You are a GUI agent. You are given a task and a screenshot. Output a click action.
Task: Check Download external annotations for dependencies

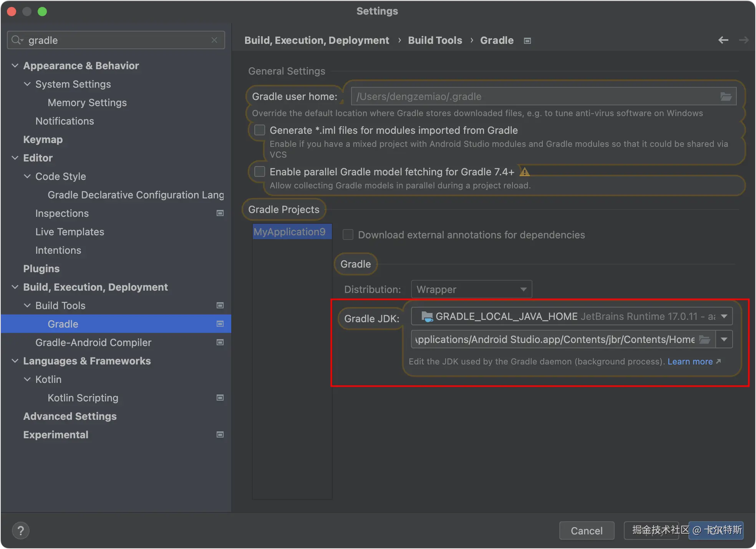coord(348,235)
